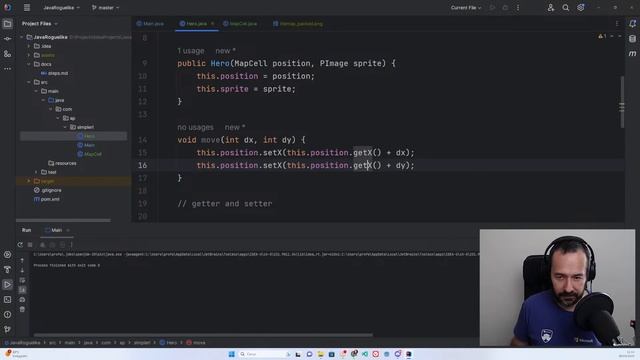The width and height of the screenshot is (640, 360).
Task: Select MapCell class in project tree
Action: coord(89,154)
